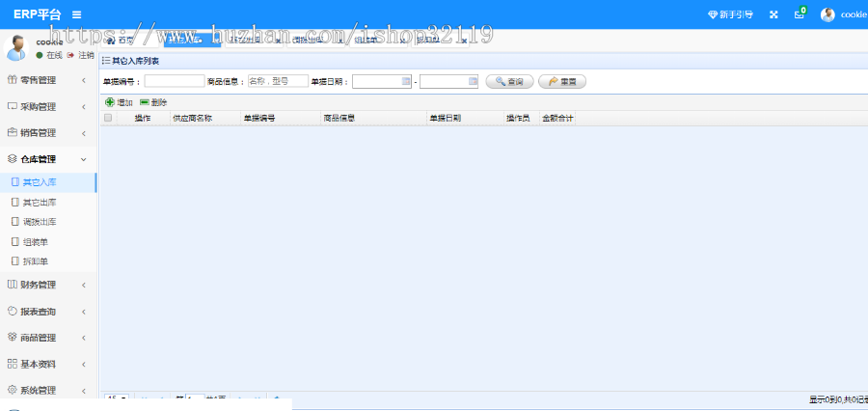
Task: Click the 销售管理 sidebar icon
Action: [13, 132]
